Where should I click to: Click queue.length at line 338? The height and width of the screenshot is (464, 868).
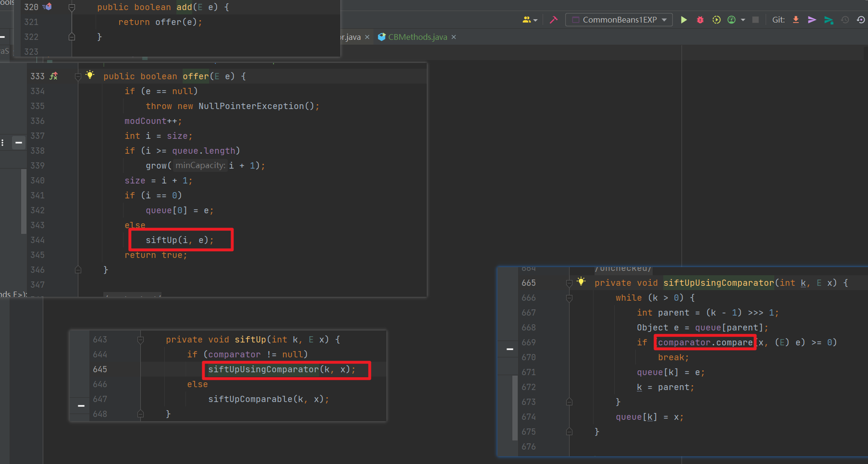click(x=204, y=151)
